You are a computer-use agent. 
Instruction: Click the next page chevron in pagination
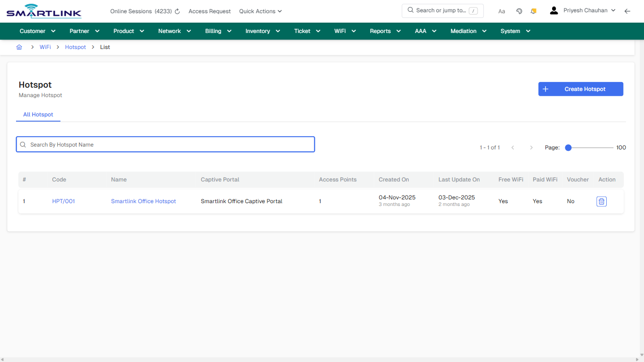(x=531, y=147)
